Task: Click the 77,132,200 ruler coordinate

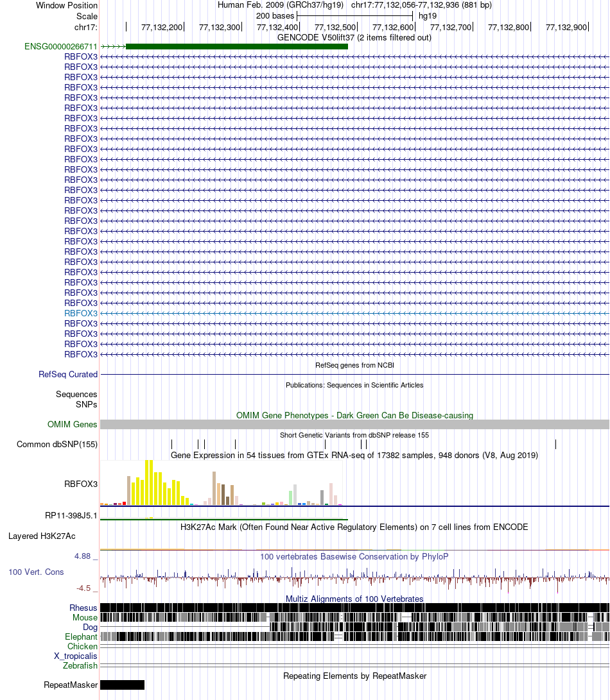Action: pos(162,27)
